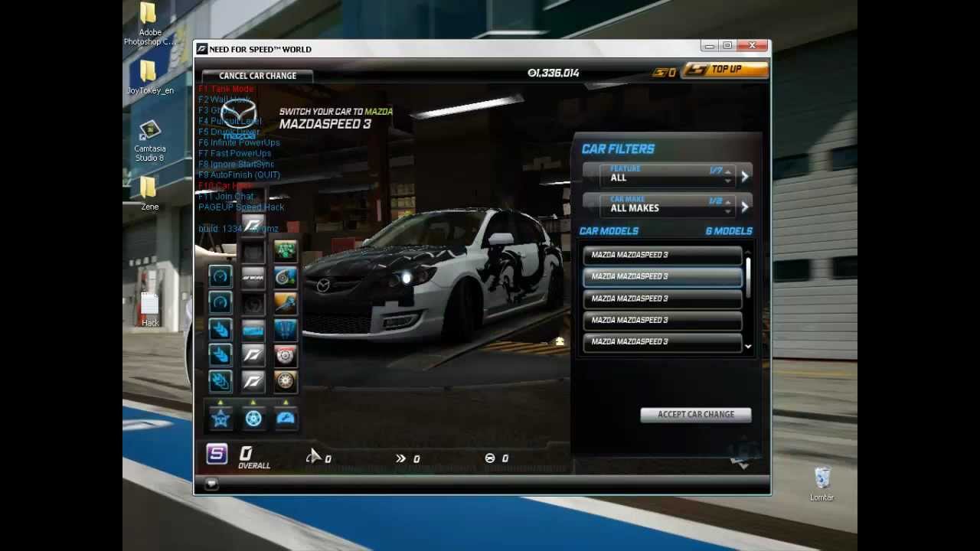Viewport: 980px width, 551px height.
Task: Open the JoyToKey_en desktop folder
Action: [x=149, y=78]
